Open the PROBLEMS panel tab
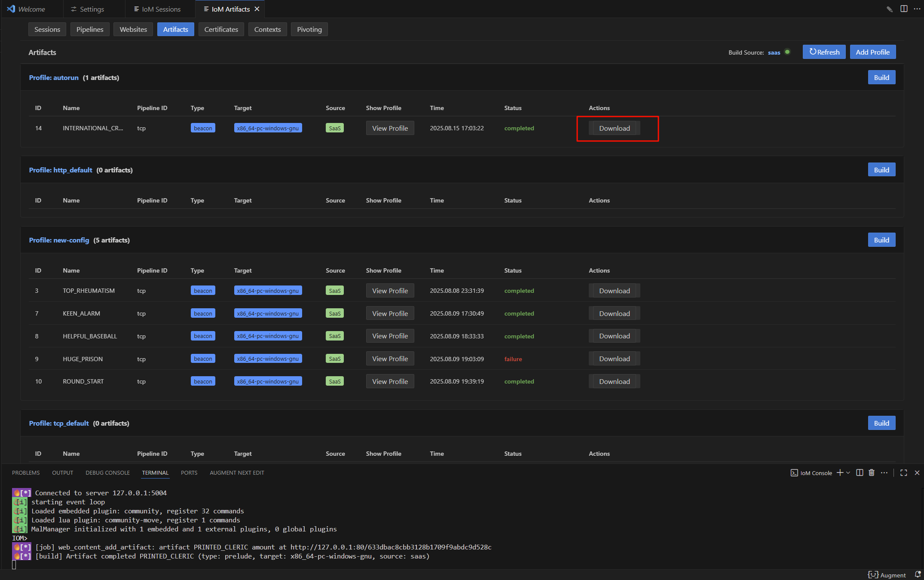The width and height of the screenshot is (924, 580). click(x=26, y=473)
